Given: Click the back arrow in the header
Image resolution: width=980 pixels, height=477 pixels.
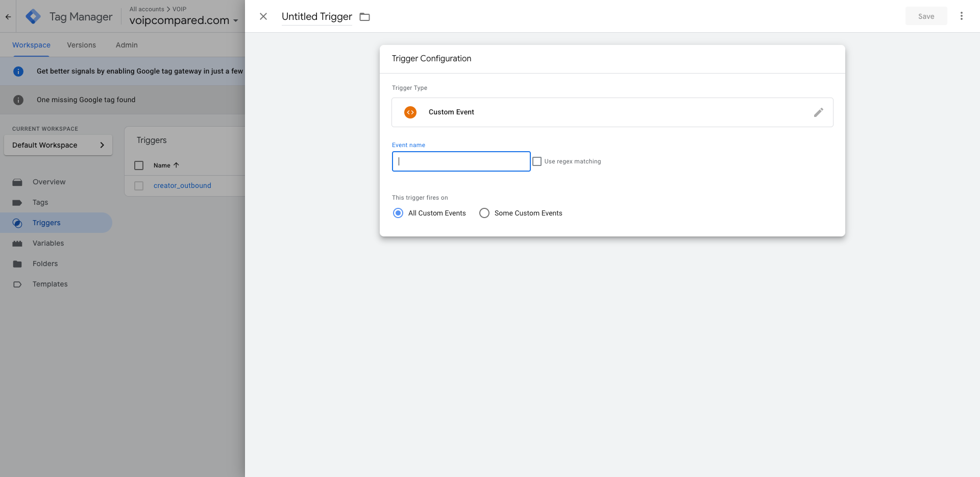Looking at the screenshot, I should [8, 17].
